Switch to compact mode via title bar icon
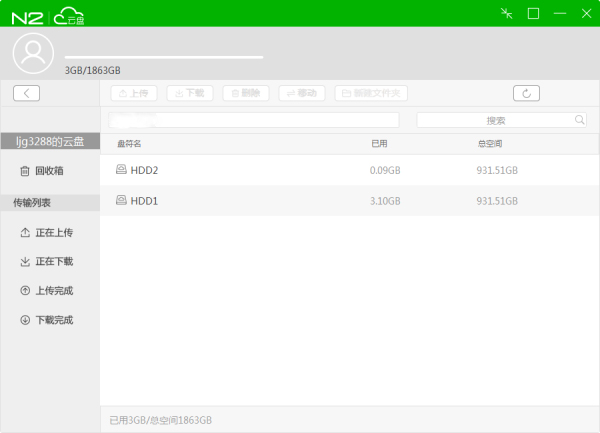600x433 pixels. pyautogui.click(x=507, y=13)
